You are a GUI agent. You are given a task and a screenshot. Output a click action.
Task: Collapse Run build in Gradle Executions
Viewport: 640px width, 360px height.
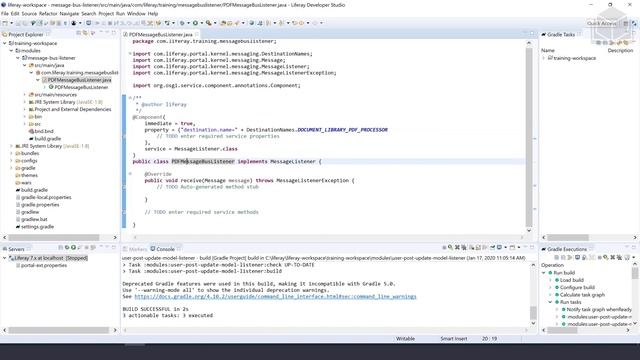[544, 273]
